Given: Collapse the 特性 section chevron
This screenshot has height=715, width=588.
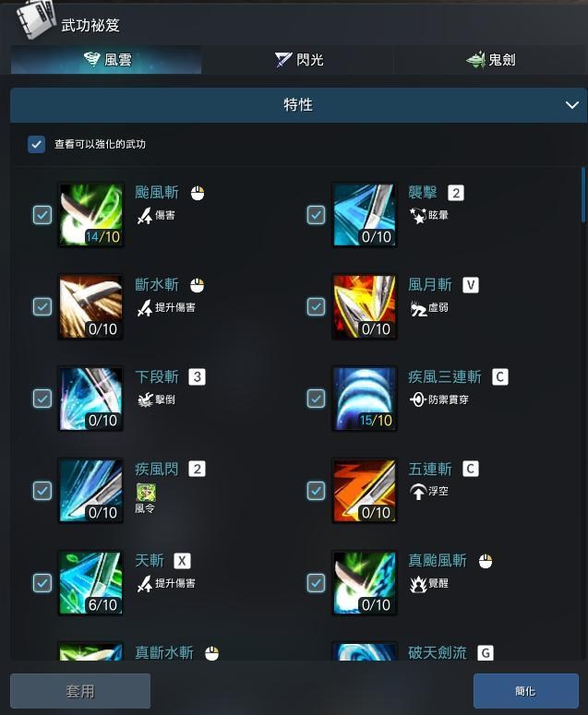Looking at the screenshot, I should (x=572, y=105).
